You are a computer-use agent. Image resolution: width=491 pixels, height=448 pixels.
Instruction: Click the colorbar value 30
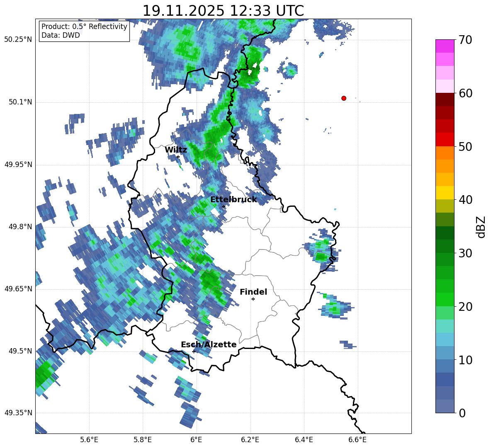[x=465, y=253]
